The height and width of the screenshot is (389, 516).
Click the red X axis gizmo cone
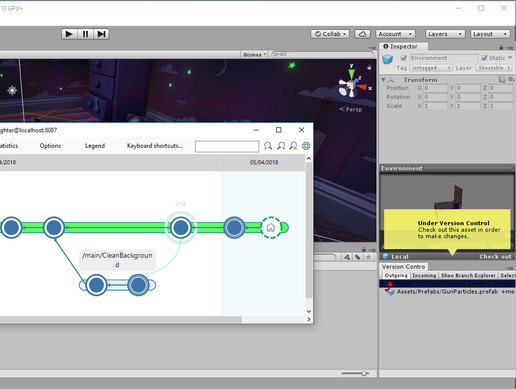(x=362, y=87)
